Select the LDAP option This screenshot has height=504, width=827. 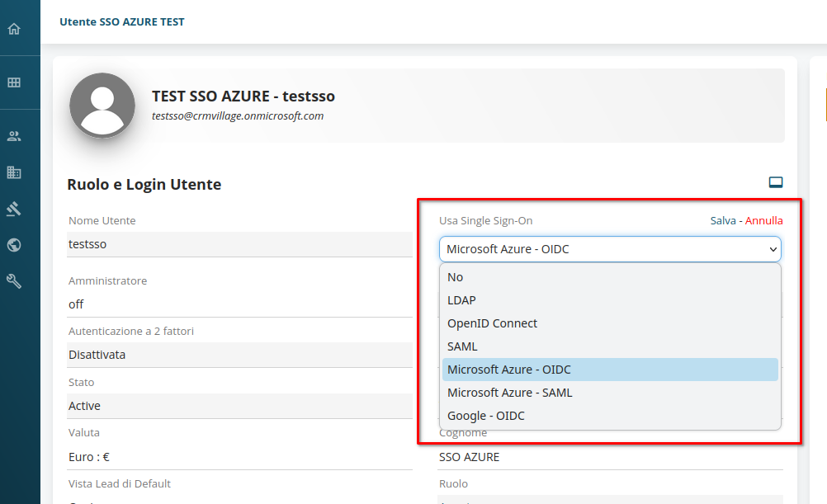[x=610, y=300]
